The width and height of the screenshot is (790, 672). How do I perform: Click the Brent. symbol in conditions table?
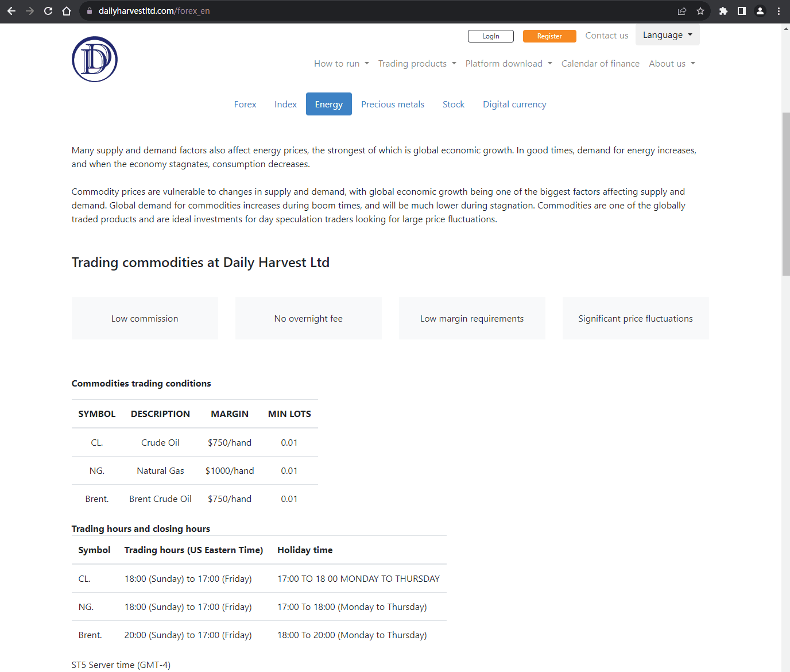click(97, 499)
